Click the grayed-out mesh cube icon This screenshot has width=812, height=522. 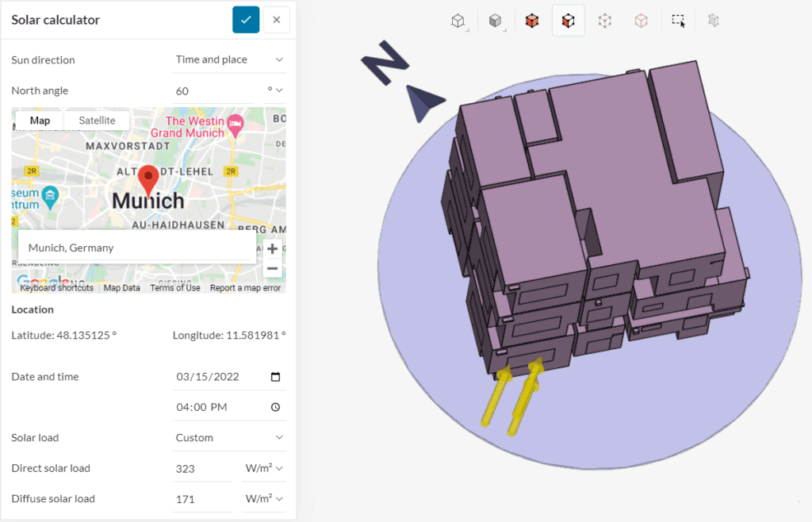coord(714,21)
